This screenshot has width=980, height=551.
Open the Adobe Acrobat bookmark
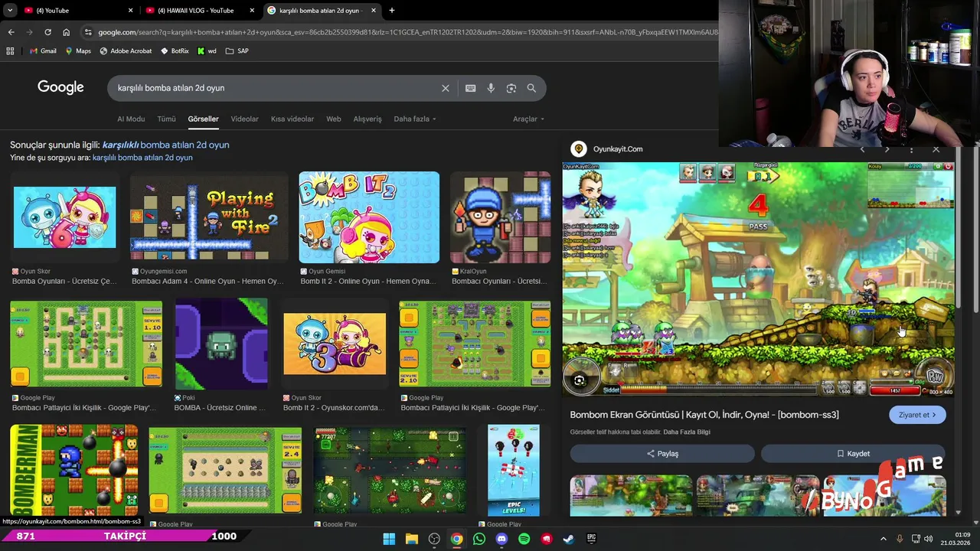point(126,51)
